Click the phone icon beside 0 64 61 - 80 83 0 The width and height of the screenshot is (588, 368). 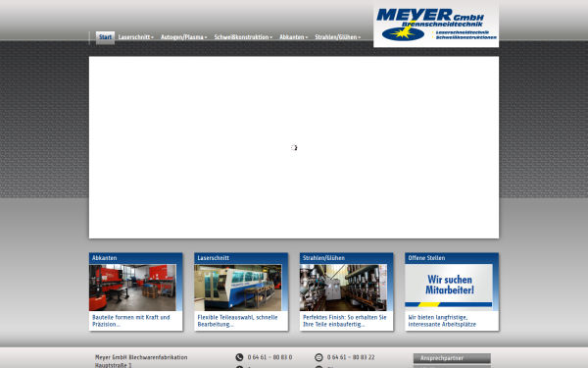point(239,357)
